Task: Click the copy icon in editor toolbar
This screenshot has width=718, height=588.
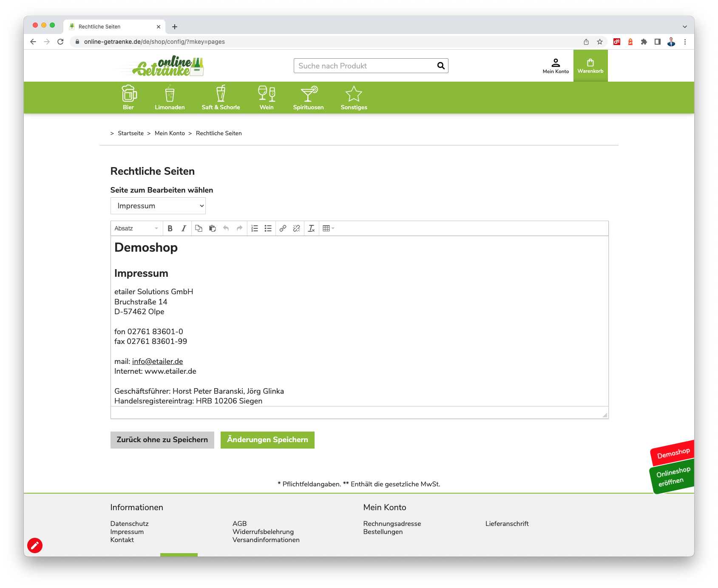Action: (x=199, y=228)
